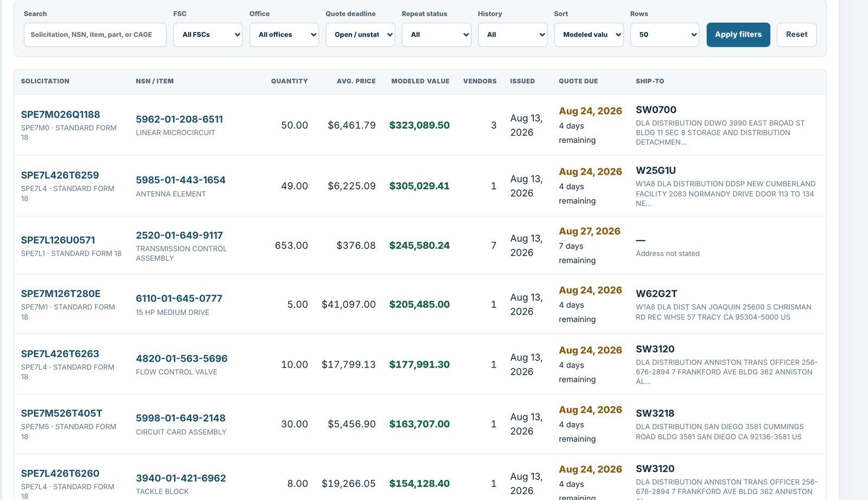The image size is (868, 500).
Task: Click modeled value $177,991.30
Action: 419,365
